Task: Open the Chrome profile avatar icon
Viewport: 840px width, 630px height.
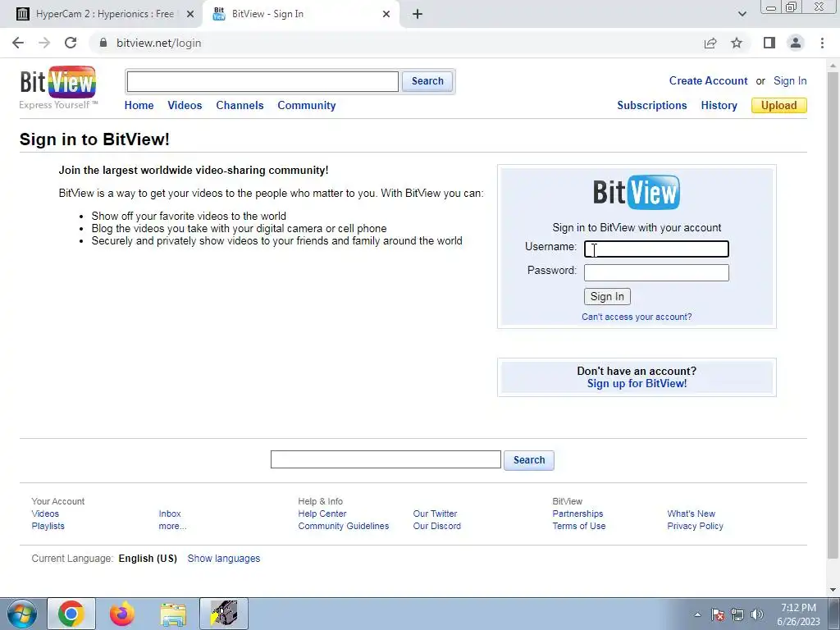Action: point(796,43)
